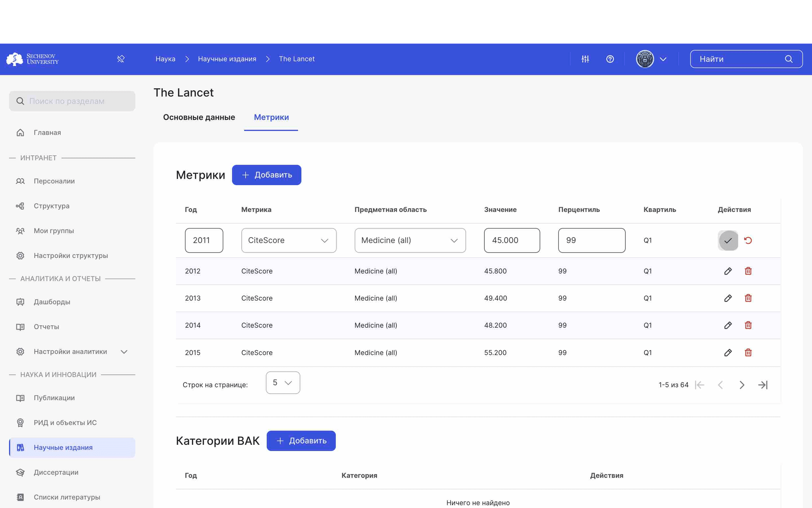This screenshot has height=508, width=812.
Task: Open Главная in the sidebar
Action: [x=72, y=133]
